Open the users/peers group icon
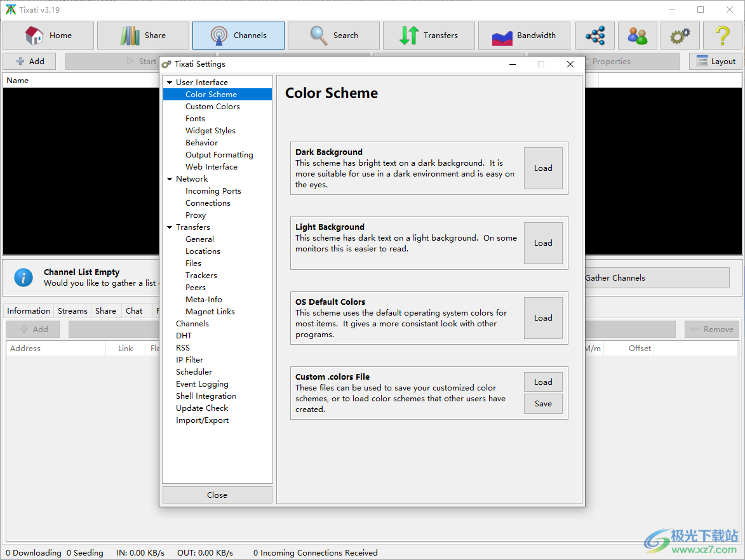This screenshot has height=560, width=745. [637, 36]
